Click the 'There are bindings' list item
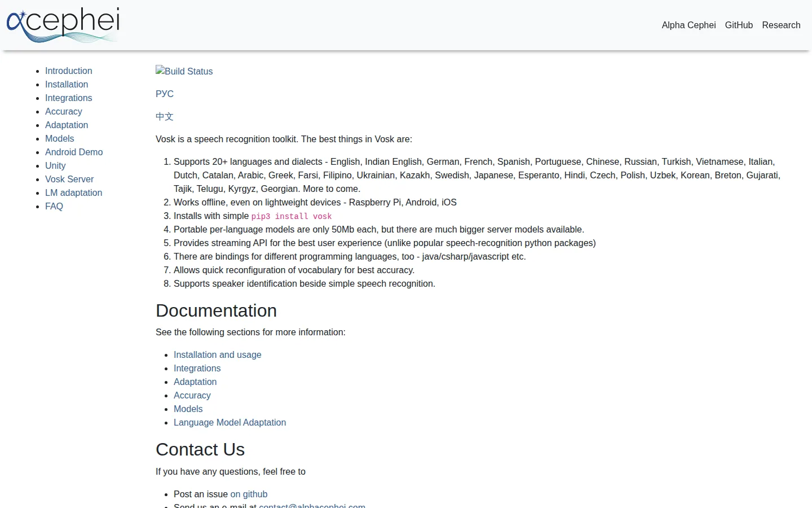Viewport: 812px width, 508px height. tap(350, 256)
